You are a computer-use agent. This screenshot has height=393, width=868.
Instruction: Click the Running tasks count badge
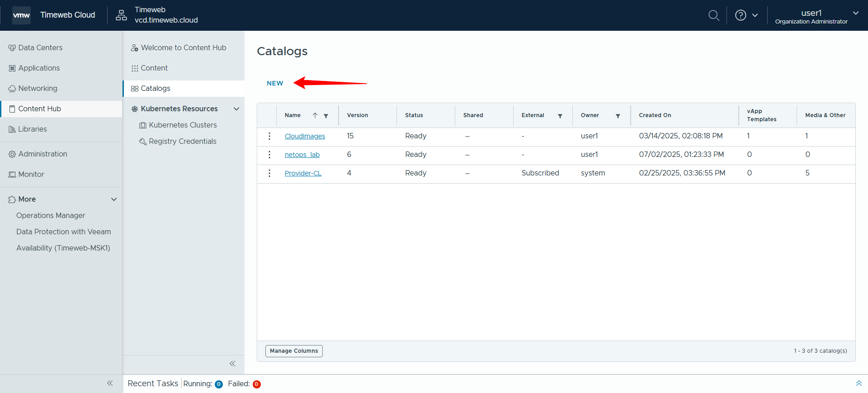(x=219, y=384)
